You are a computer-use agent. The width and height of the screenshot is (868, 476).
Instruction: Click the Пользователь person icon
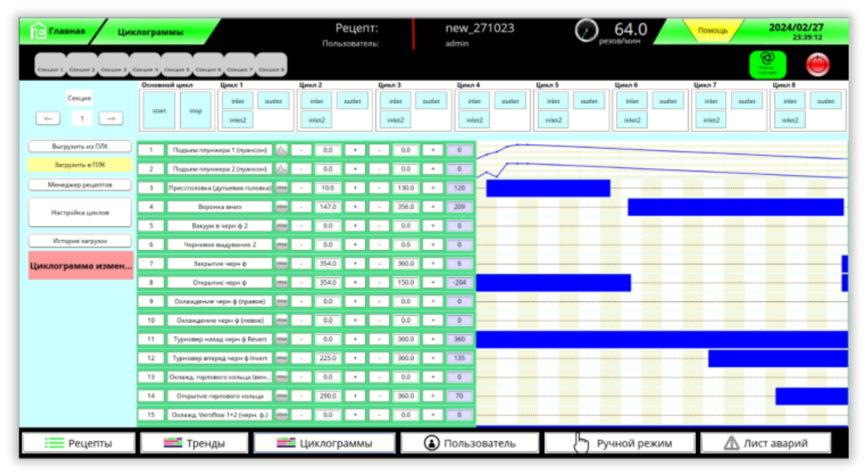(432, 444)
